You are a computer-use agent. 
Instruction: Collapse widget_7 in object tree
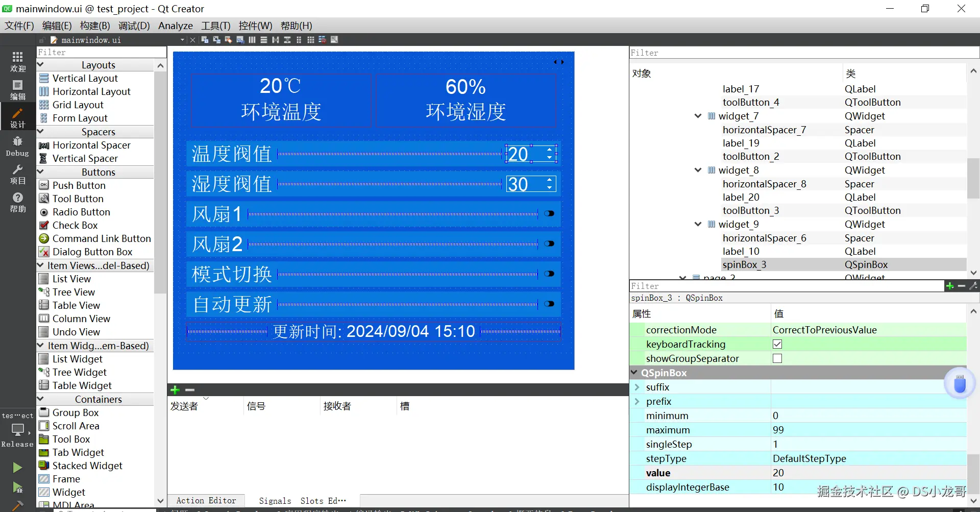pyautogui.click(x=698, y=116)
